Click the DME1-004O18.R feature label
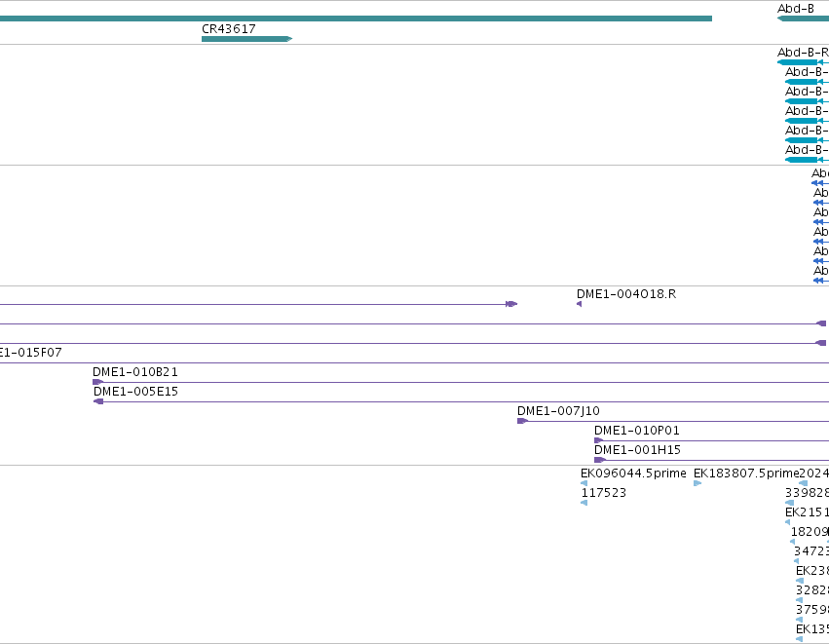 [626, 294]
